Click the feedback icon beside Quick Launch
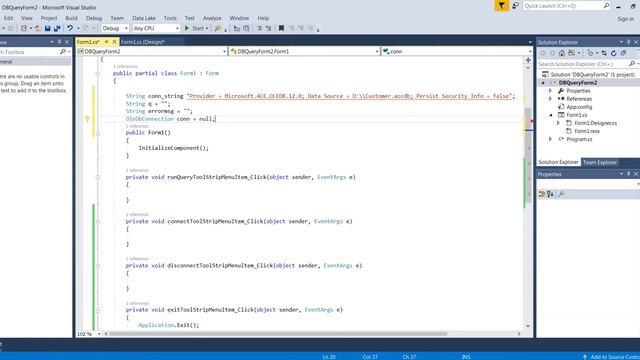Viewport: 640px width, 360px height. tap(516, 6)
